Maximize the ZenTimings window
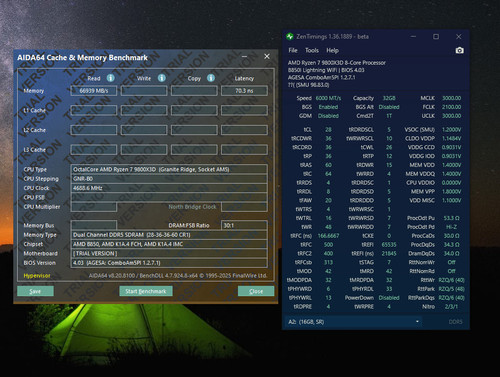The height and width of the screenshot is (377, 500). point(436,37)
